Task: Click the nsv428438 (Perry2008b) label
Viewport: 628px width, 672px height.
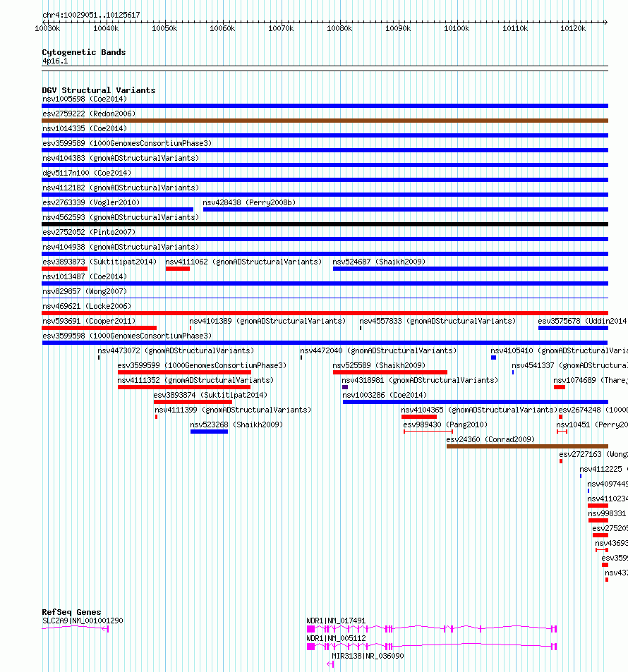Action: tap(249, 202)
